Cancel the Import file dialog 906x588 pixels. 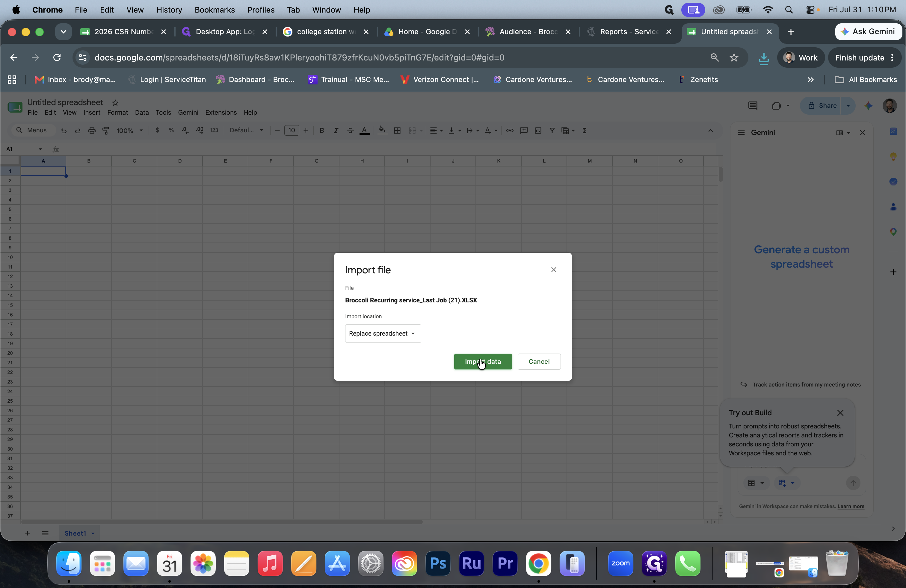(x=539, y=361)
